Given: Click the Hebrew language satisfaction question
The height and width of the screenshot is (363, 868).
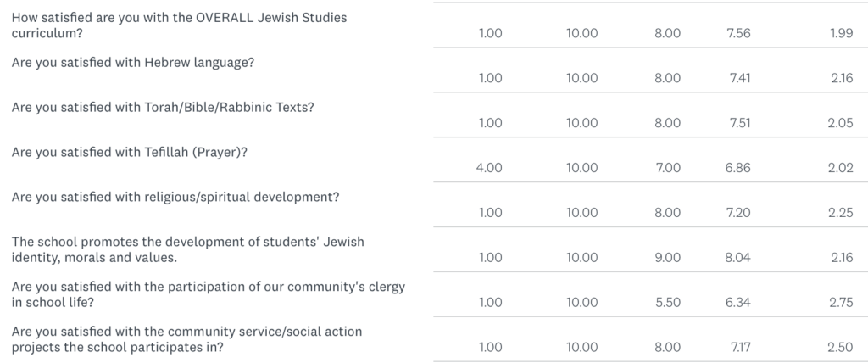Looking at the screenshot, I should coord(133,63).
